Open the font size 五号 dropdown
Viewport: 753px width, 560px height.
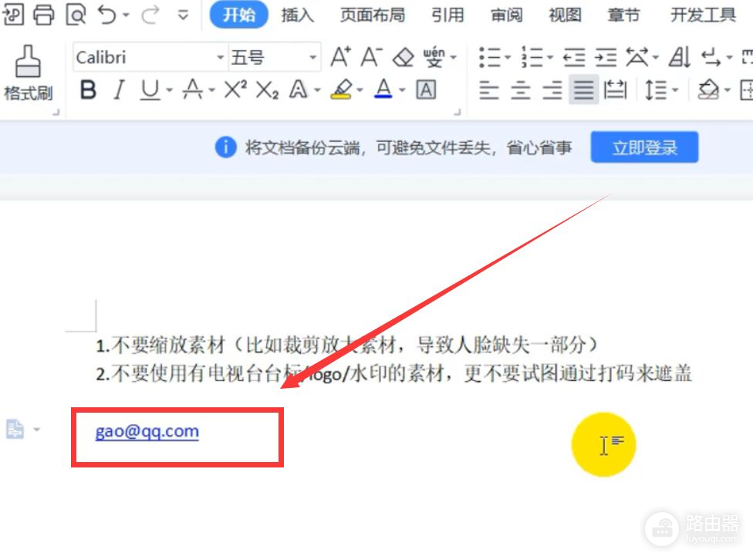(x=313, y=57)
